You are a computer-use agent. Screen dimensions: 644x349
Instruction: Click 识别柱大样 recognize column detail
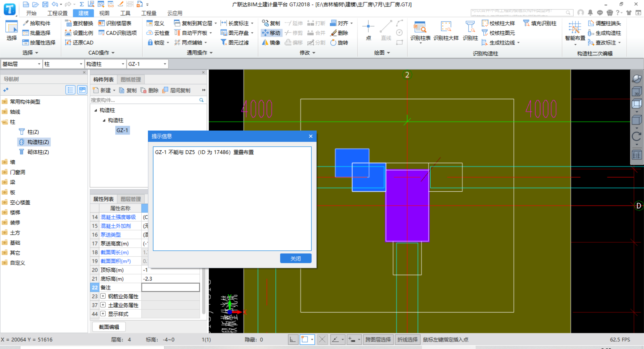pos(446,31)
